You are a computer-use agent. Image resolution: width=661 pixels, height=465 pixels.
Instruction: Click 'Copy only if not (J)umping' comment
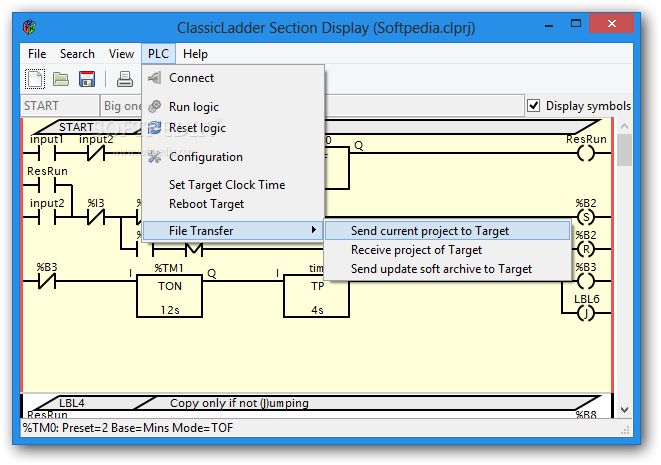pos(239,403)
